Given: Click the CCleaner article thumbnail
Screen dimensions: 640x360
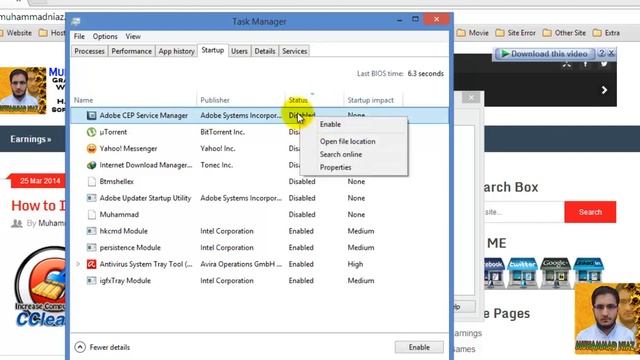Looking at the screenshot, I should (40, 287).
